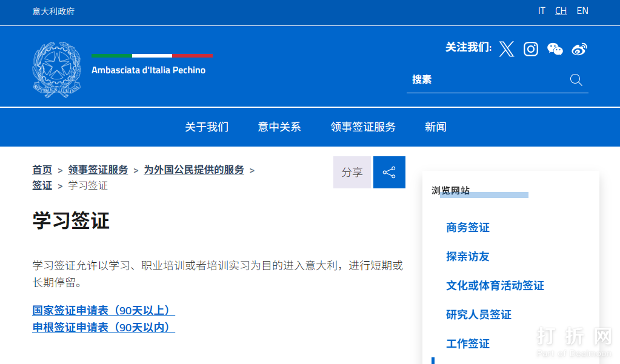Open the 新闻 menu
This screenshot has width=620, height=364.
pos(435,127)
